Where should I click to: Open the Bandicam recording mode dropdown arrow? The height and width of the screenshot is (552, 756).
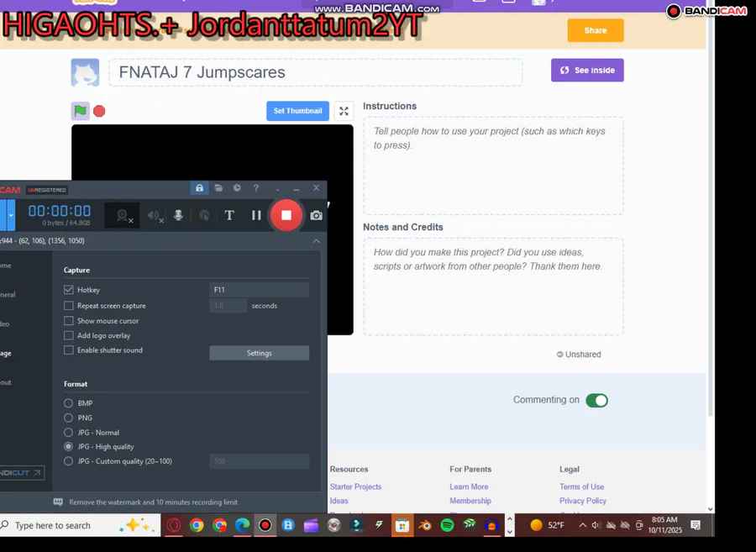coord(11,215)
